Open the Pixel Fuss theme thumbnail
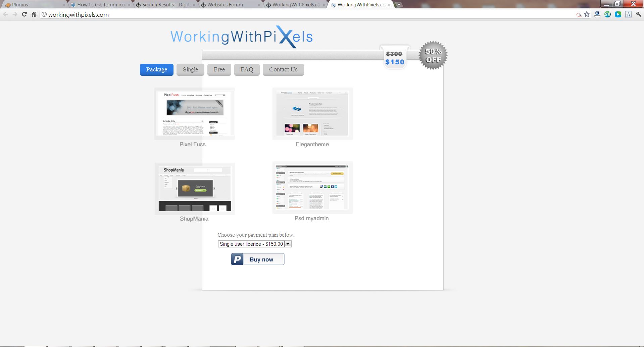The image size is (644, 347). click(x=194, y=114)
